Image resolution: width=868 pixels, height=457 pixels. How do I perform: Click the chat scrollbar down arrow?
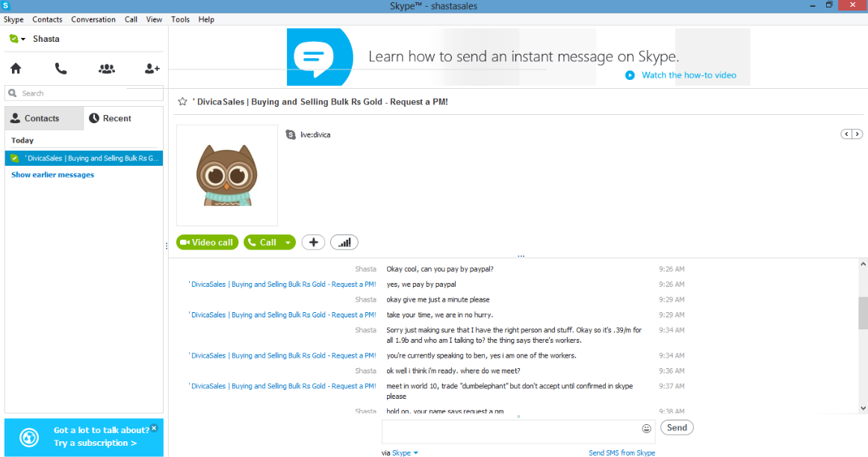tap(863, 408)
